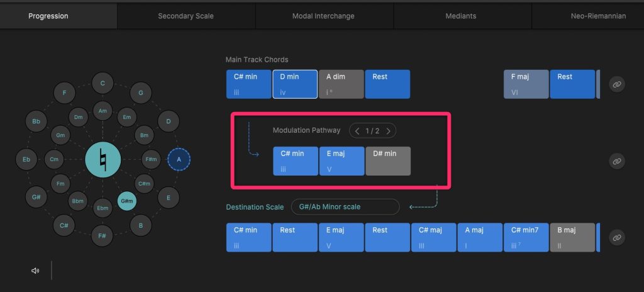Go to next modulation pathway
Image resolution: width=644 pixels, height=292 pixels.
click(388, 131)
